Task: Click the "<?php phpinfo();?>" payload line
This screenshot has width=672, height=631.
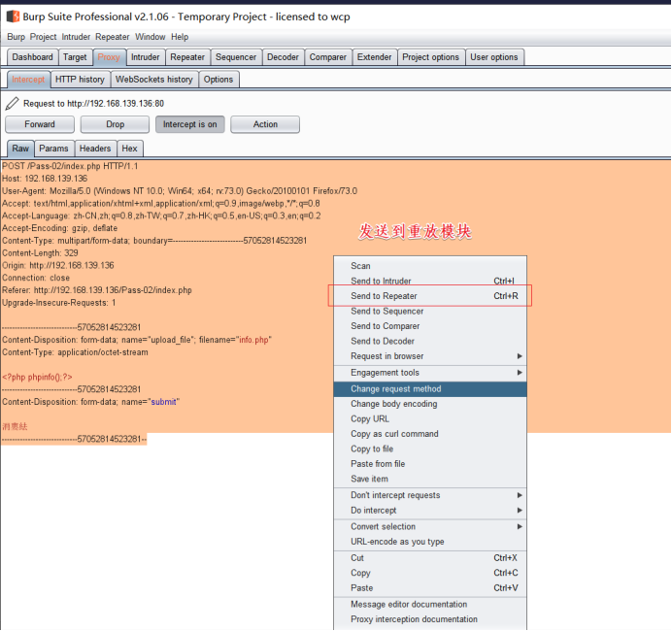Action: pos(37,377)
